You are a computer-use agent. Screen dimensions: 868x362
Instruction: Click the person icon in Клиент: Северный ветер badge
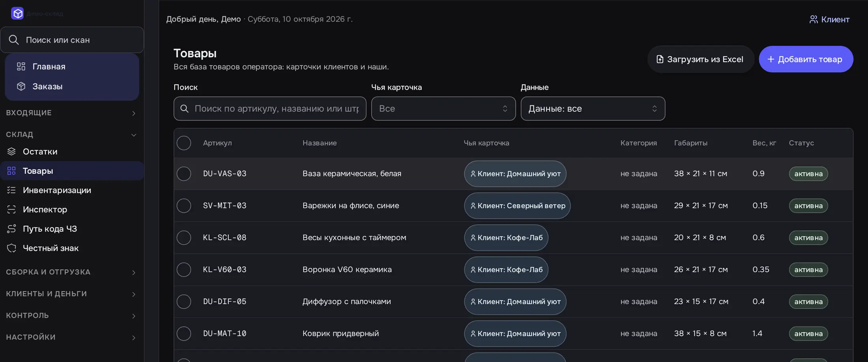click(473, 206)
